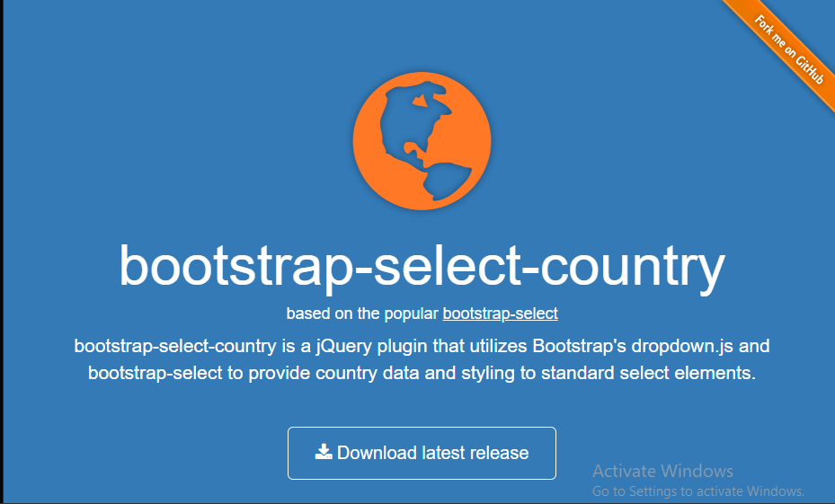Click the Download latest release button

coord(422,453)
